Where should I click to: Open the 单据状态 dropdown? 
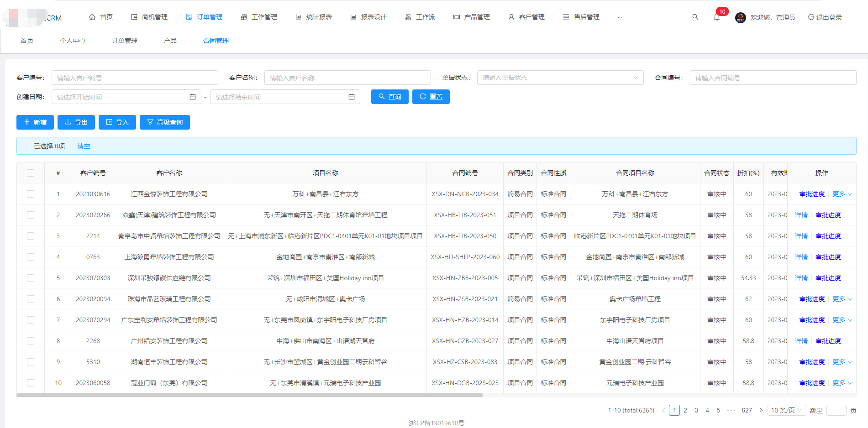(560, 78)
